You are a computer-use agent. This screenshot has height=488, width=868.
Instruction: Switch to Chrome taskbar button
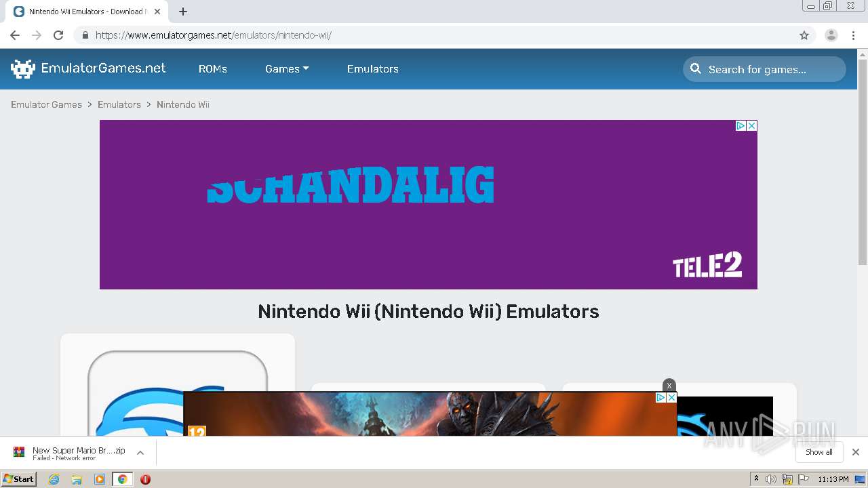click(x=122, y=479)
